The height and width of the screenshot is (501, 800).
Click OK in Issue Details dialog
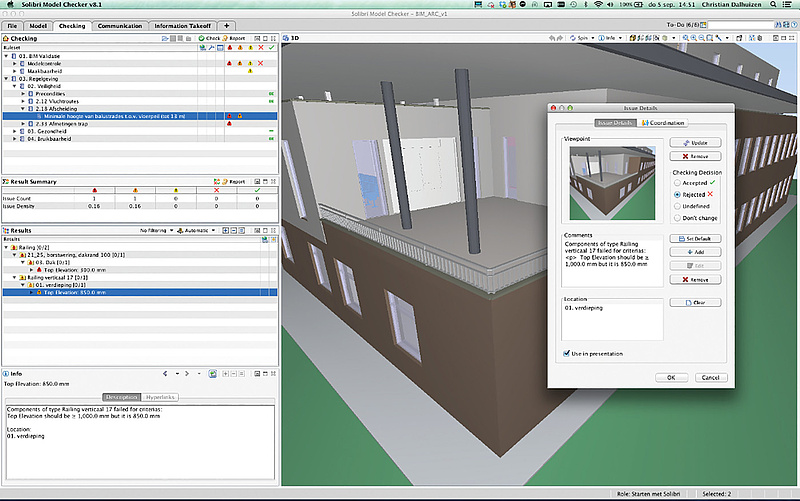[671, 378]
